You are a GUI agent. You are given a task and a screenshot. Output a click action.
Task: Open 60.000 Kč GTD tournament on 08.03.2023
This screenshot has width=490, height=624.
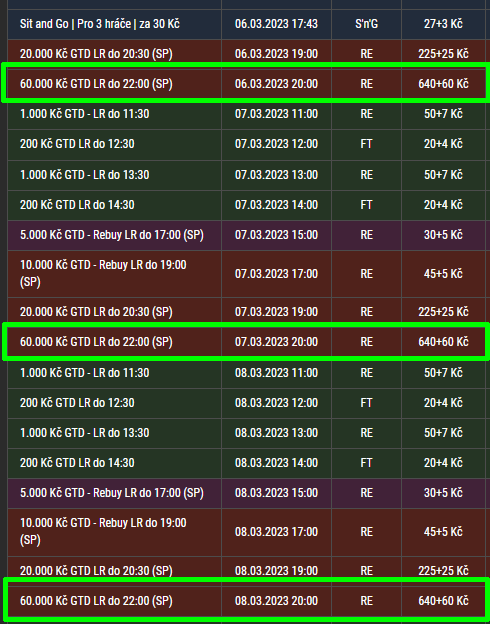point(247,601)
